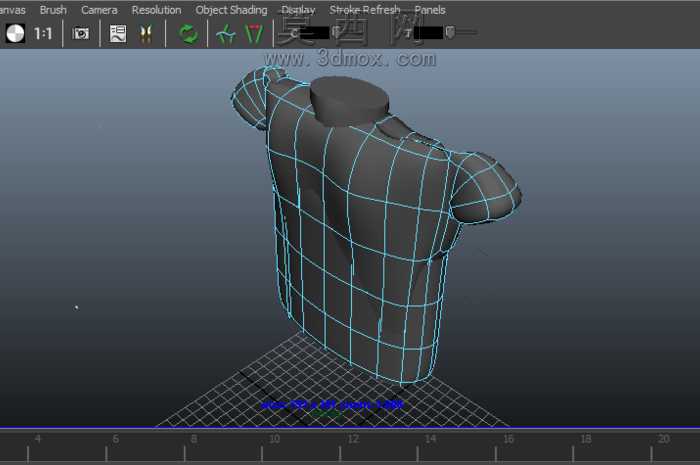700x465 pixels.
Task: Jump to frame 16 on the timeline
Action: tap(508, 439)
